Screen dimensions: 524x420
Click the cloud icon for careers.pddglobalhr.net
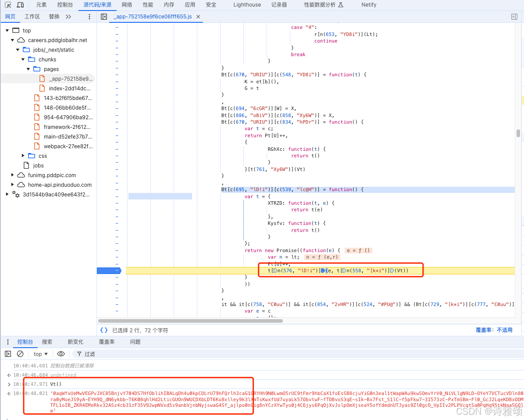[21, 40]
